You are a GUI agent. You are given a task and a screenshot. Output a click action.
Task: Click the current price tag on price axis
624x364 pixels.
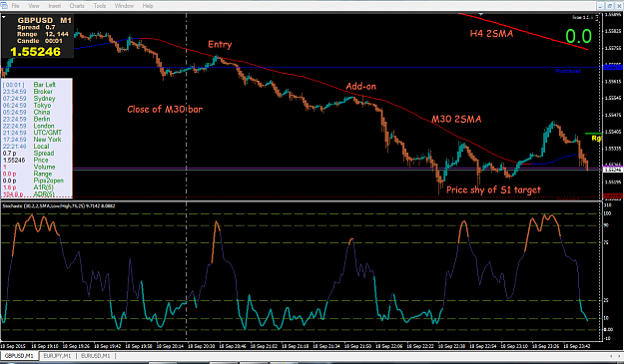pos(612,170)
